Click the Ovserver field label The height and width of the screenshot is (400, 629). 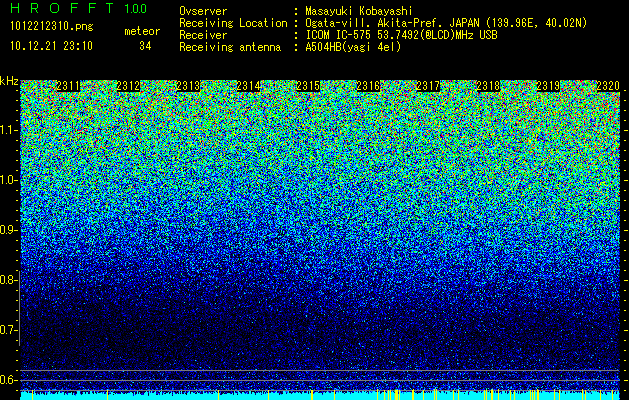(203, 11)
